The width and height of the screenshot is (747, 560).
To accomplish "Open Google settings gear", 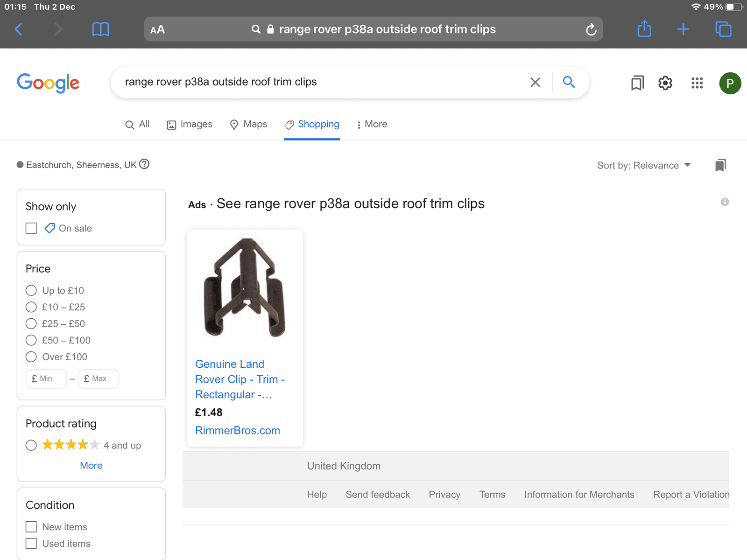I will tap(665, 83).
